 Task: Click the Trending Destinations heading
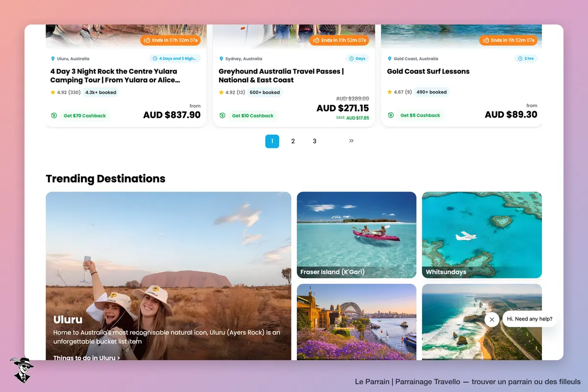pyautogui.click(x=106, y=178)
